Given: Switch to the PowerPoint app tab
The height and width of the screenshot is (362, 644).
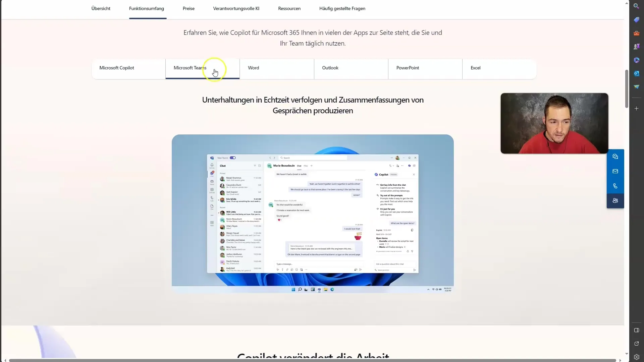Looking at the screenshot, I should pos(425,69).
